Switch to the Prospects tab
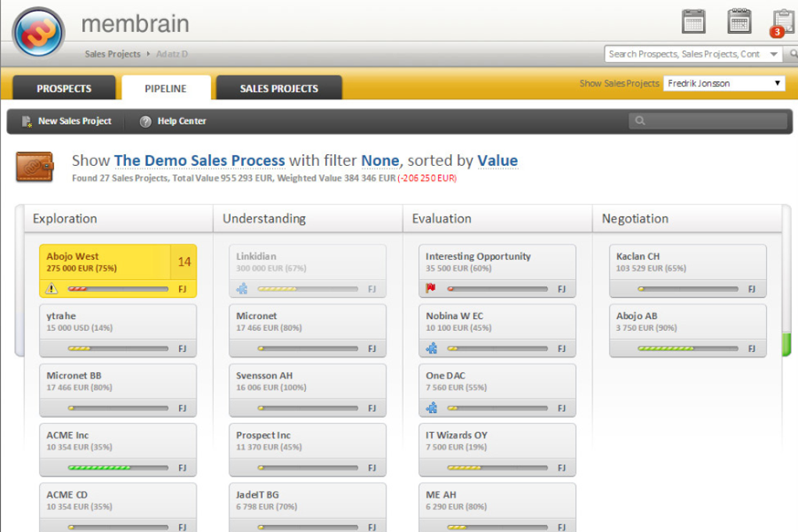This screenshot has width=798, height=532. (64, 88)
